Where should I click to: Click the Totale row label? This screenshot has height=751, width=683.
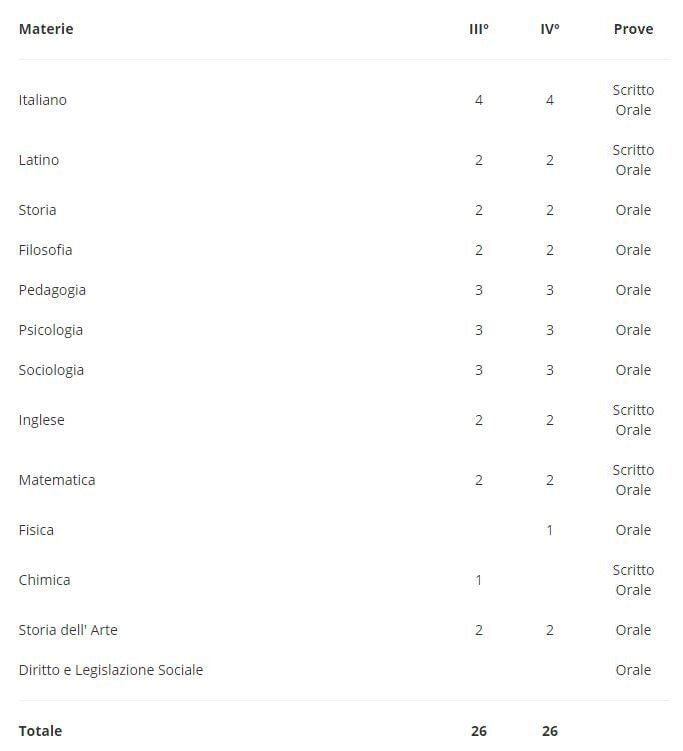click(40, 731)
